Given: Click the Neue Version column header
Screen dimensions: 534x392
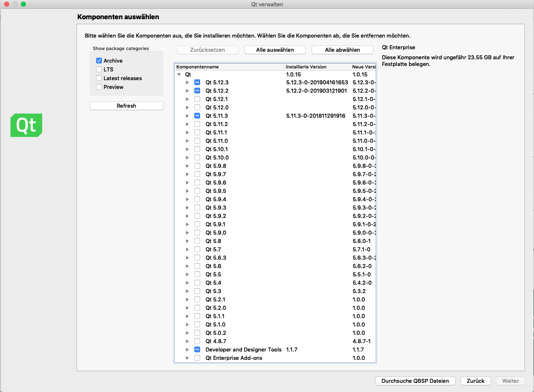Looking at the screenshot, I should click(x=363, y=67).
